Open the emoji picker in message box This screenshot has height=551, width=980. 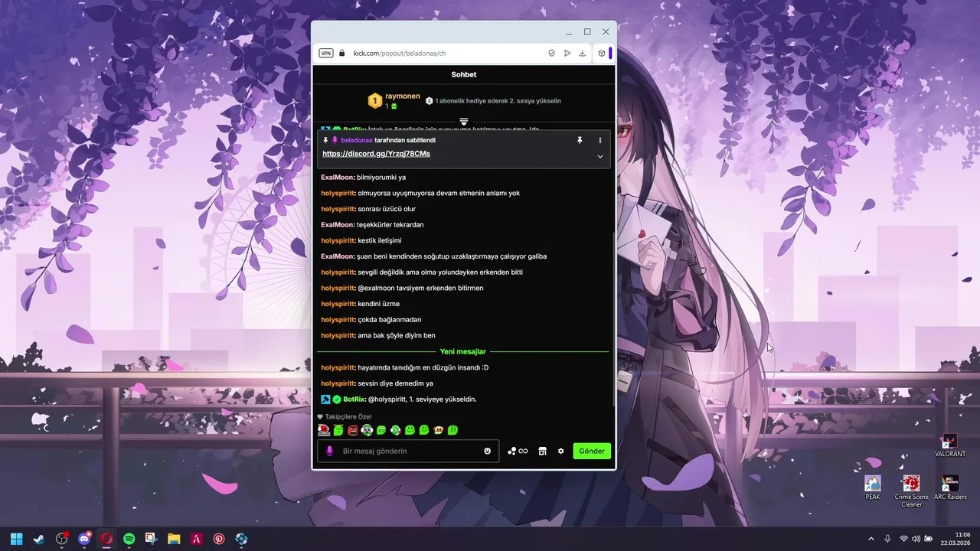pos(487,451)
